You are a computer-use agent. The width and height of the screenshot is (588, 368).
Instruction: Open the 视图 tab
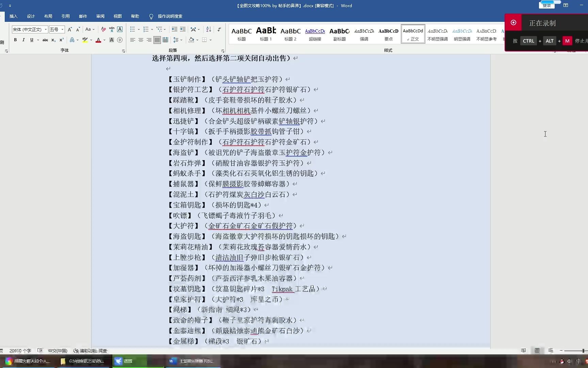118,16
